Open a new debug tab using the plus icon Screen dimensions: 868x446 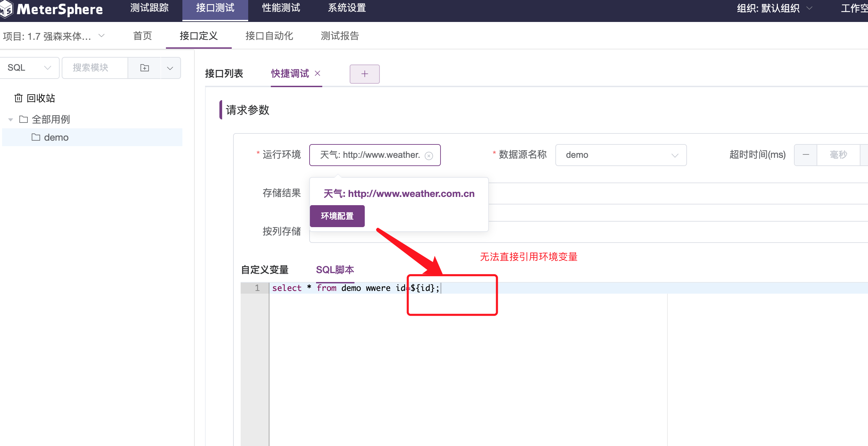pyautogui.click(x=364, y=74)
